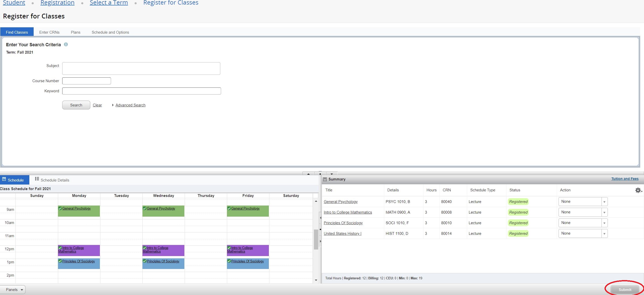Click the search criteria info icon
This screenshot has width=644, height=295.
tap(66, 44)
